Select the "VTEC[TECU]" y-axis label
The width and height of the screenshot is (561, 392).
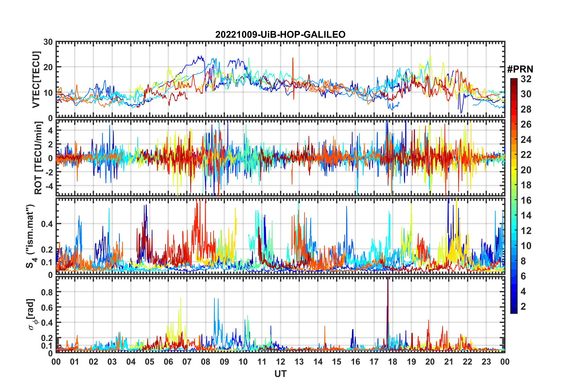36,80
